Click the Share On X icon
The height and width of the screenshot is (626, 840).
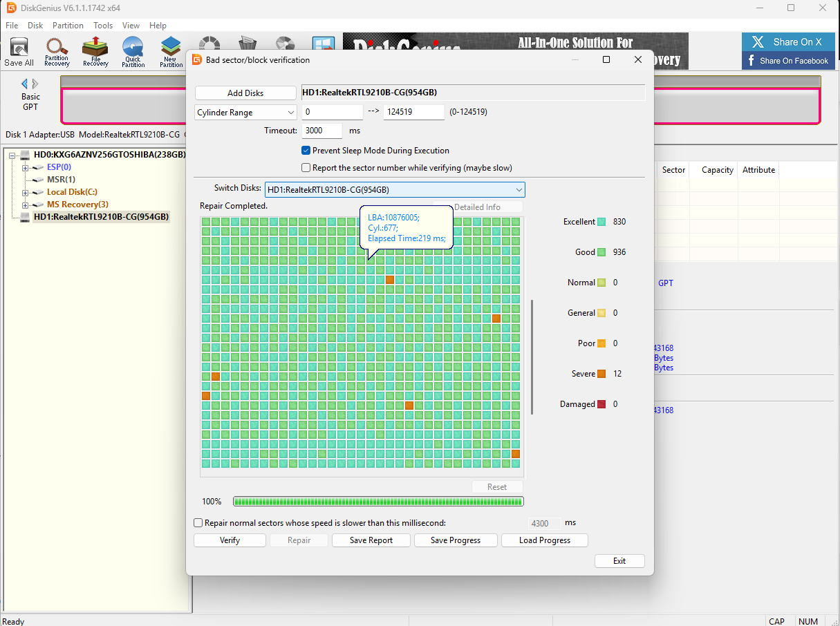click(758, 42)
